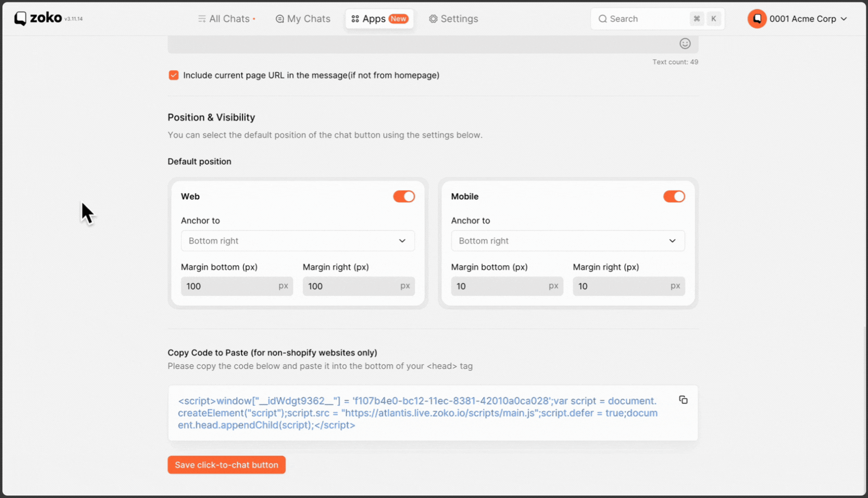Click the search magnifier icon
868x498 pixels.
tap(602, 19)
